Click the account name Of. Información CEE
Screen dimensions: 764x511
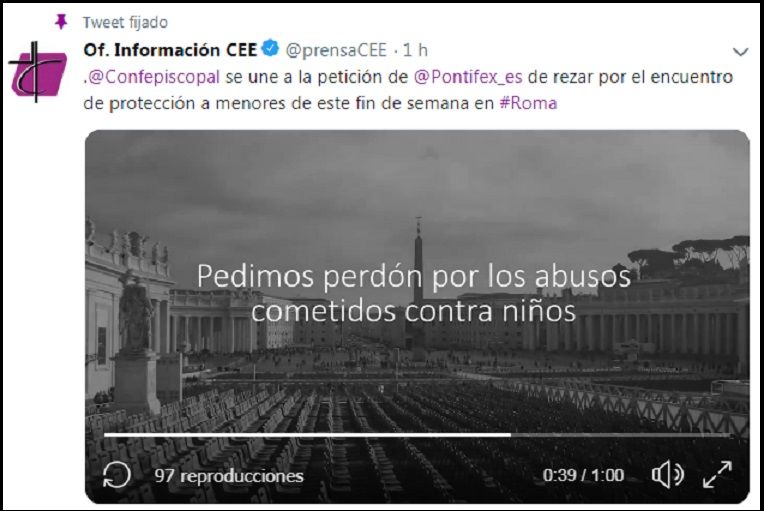coord(170,50)
